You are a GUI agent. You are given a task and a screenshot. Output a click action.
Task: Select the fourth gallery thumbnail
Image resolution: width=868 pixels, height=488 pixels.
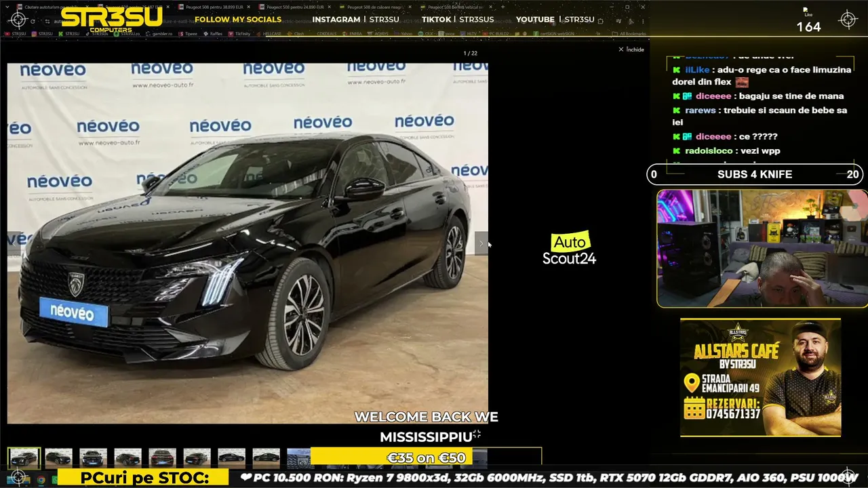point(127,458)
